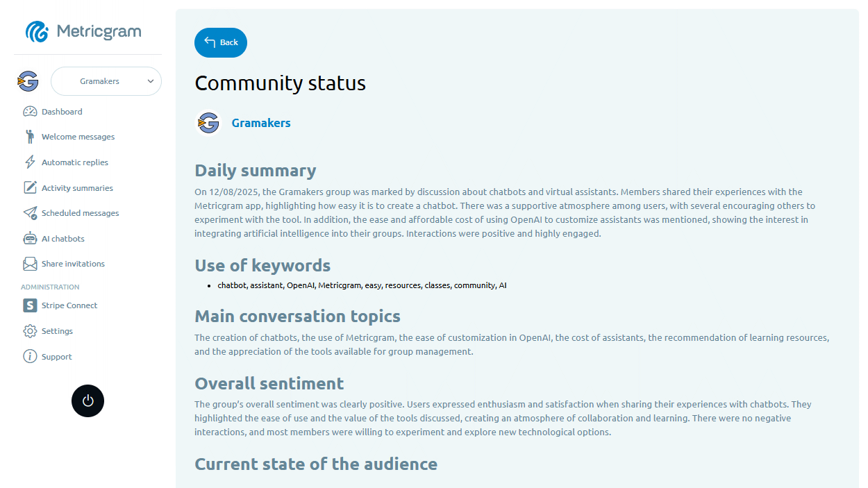Go back using the Back button
This screenshot has width=868, height=488.
pyautogui.click(x=221, y=43)
